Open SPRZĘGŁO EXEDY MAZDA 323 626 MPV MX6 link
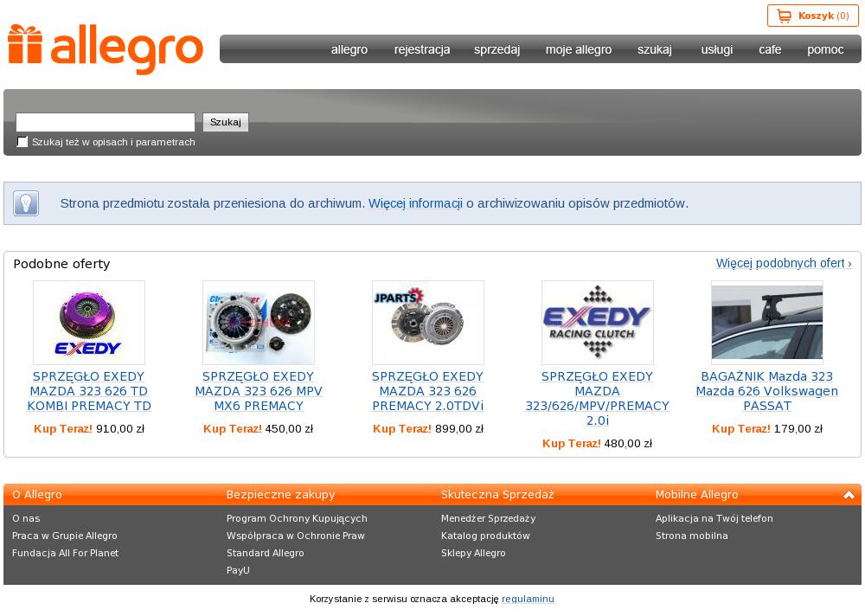The width and height of the screenshot is (865, 616). click(258, 391)
